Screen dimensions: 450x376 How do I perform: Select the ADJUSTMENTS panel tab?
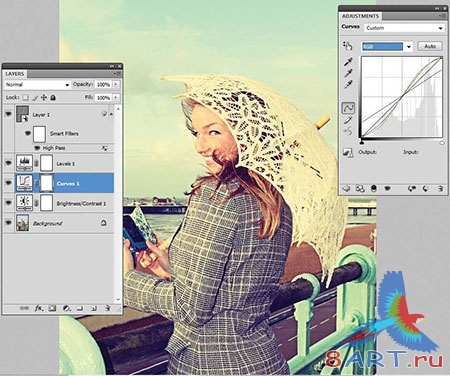point(360,16)
